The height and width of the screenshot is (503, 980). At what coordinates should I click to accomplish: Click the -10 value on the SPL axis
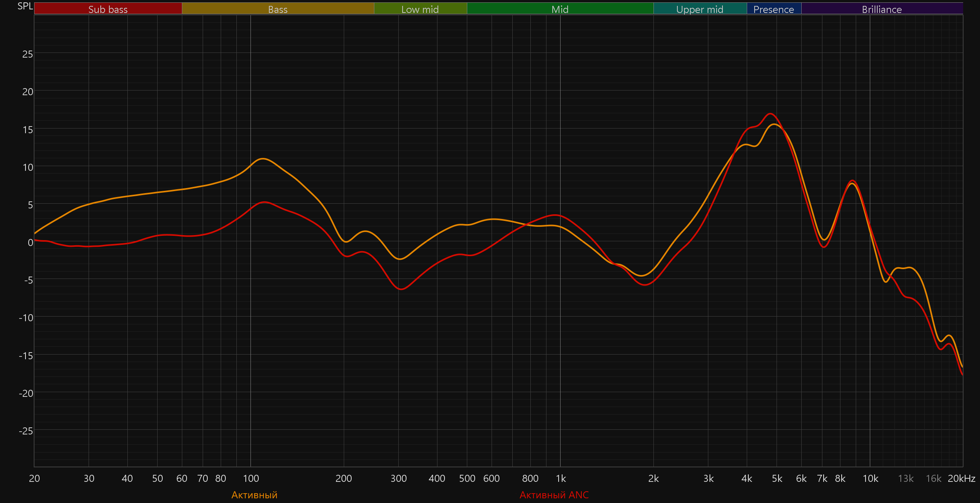click(x=26, y=318)
